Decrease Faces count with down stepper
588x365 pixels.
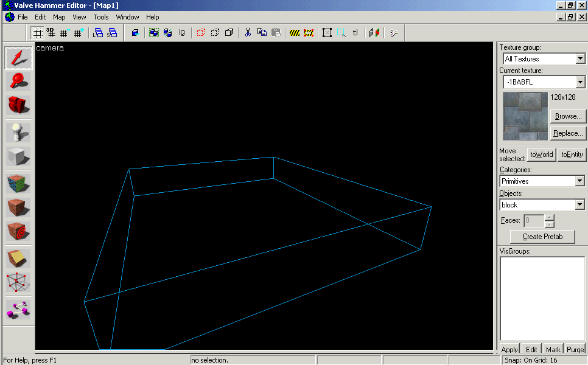[550, 224]
